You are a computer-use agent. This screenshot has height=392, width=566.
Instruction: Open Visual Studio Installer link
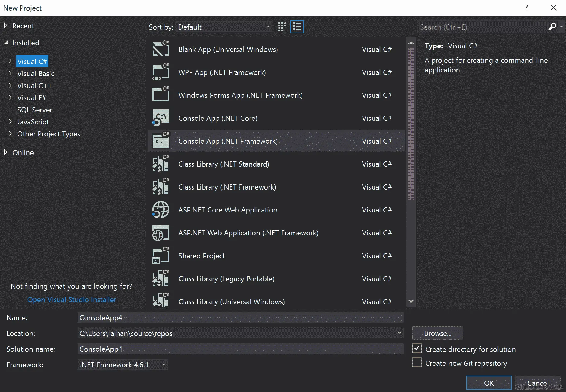click(72, 299)
